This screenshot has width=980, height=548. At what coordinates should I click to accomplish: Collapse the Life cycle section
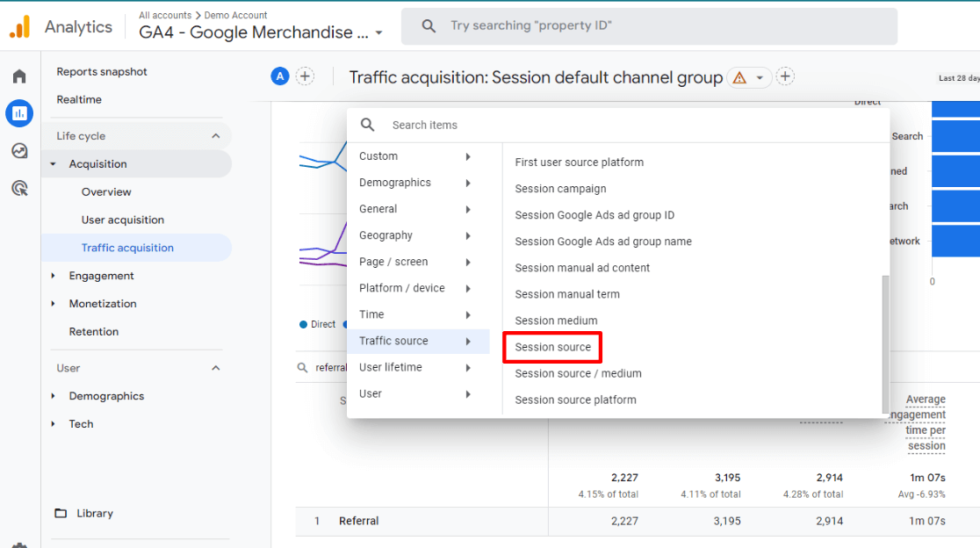click(215, 136)
